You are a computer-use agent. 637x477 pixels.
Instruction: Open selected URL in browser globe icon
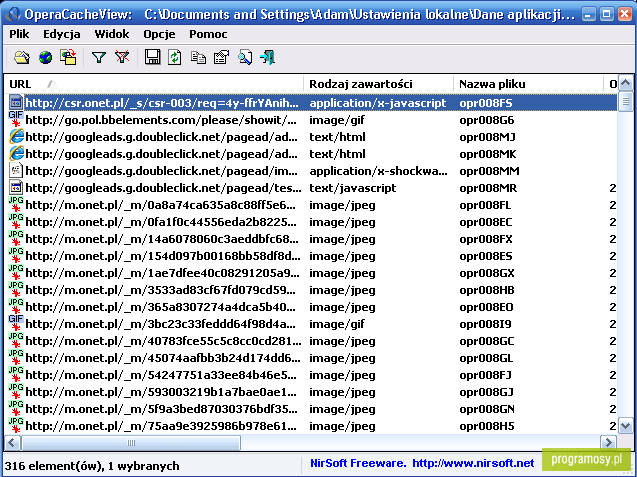pos(45,58)
